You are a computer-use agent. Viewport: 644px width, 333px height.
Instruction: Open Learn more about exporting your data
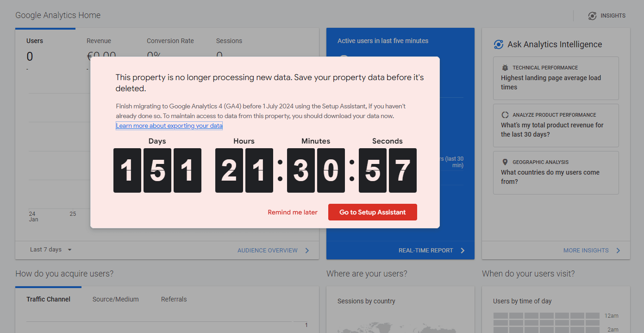(169, 126)
